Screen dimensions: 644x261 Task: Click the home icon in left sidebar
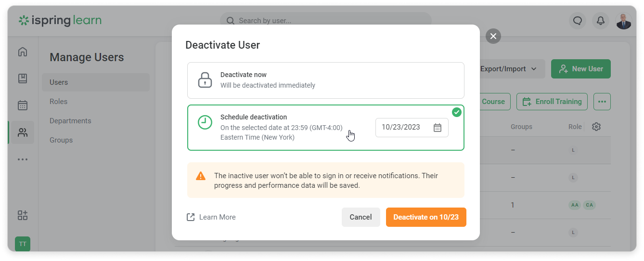23,52
